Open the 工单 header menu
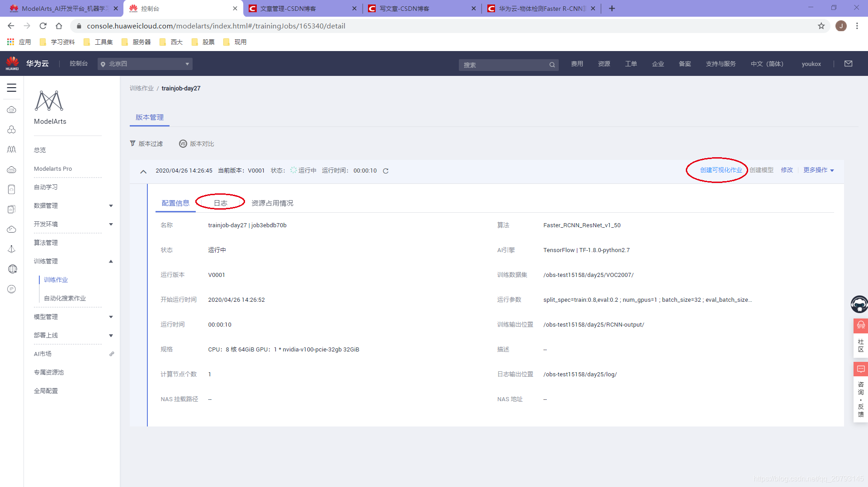 point(631,64)
